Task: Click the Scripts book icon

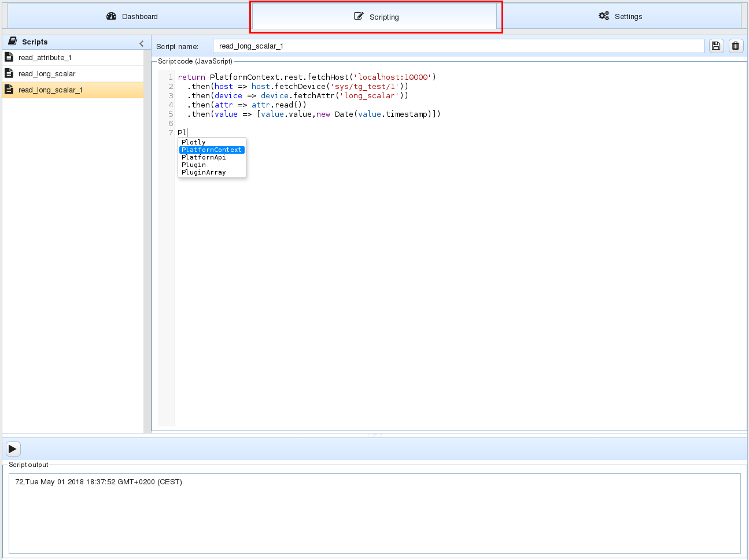Action: 13,42
